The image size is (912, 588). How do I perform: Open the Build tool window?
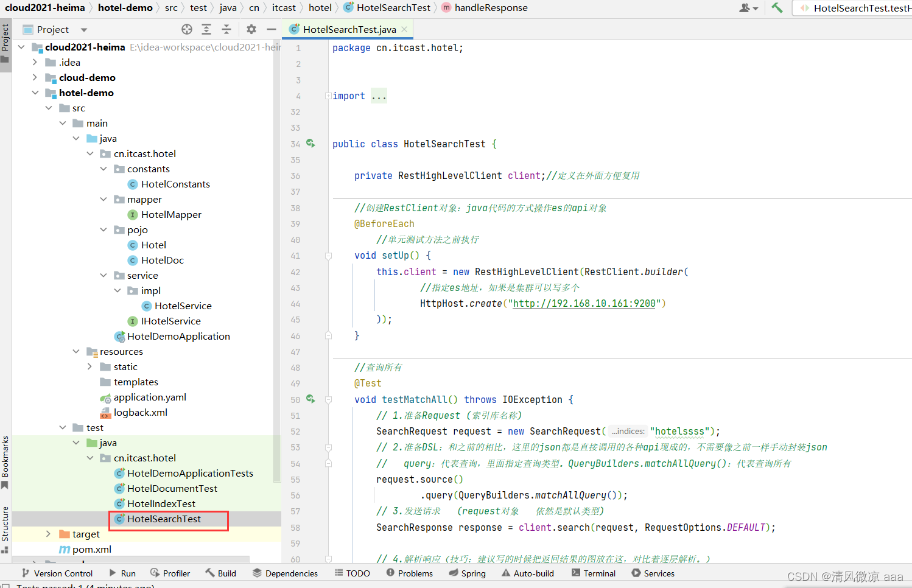tap(220, 573)
